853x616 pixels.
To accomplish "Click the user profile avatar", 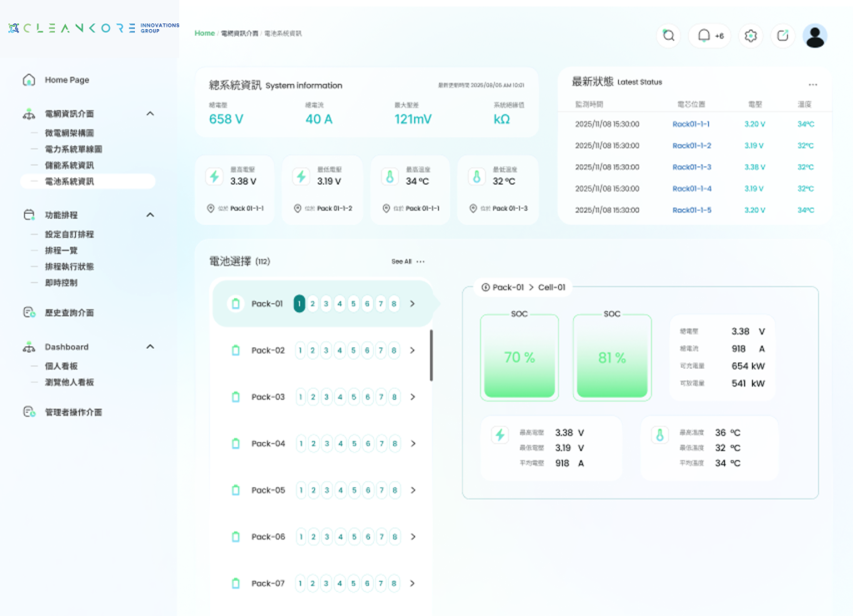I will click(x=814, y=36).
